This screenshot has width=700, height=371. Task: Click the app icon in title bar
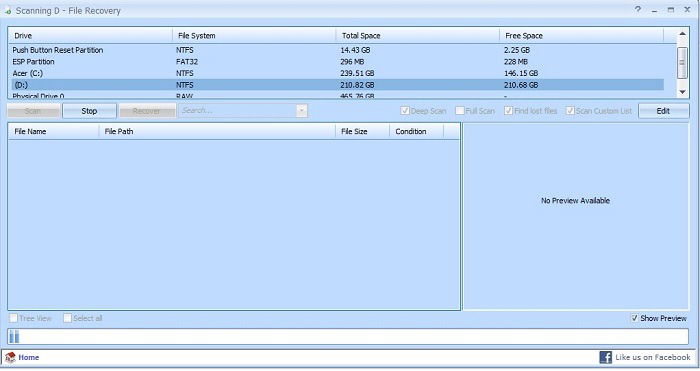(8, 11)
